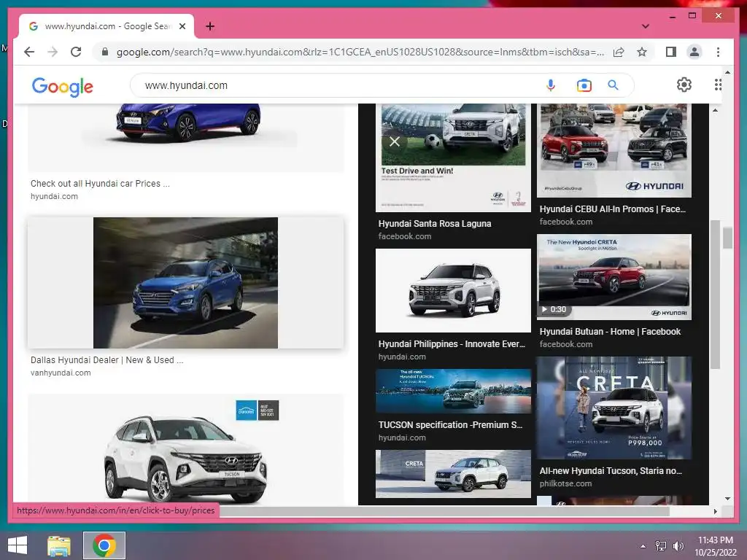747x560 pixels.
Task: Click the page vertical scrollbar thumb
Action: 727,238
